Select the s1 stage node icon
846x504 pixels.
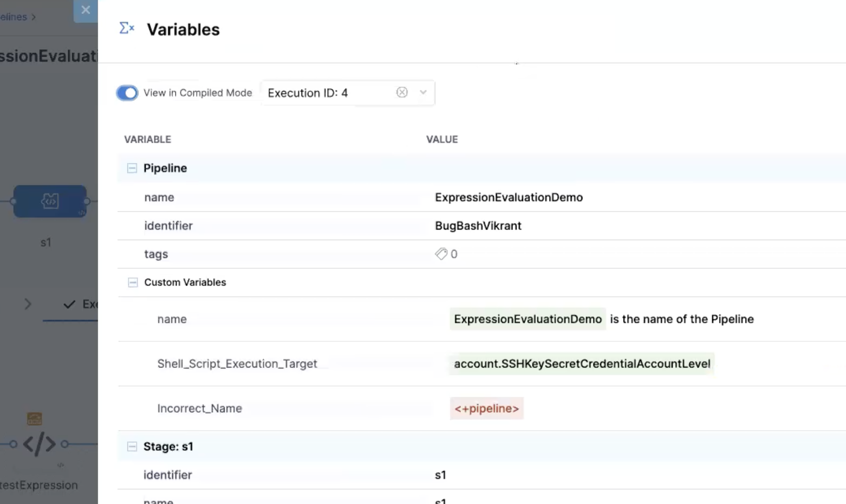pyautogui.click(x=50, y=201)
